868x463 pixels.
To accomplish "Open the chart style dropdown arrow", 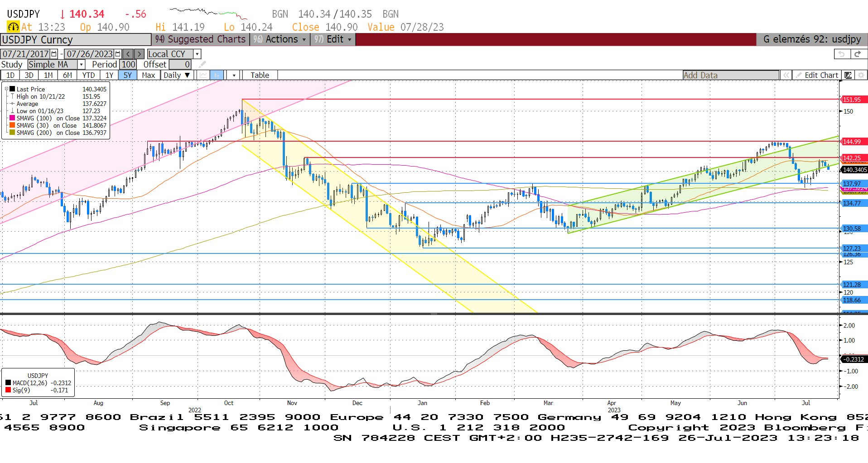I will (x=234, y=75).
